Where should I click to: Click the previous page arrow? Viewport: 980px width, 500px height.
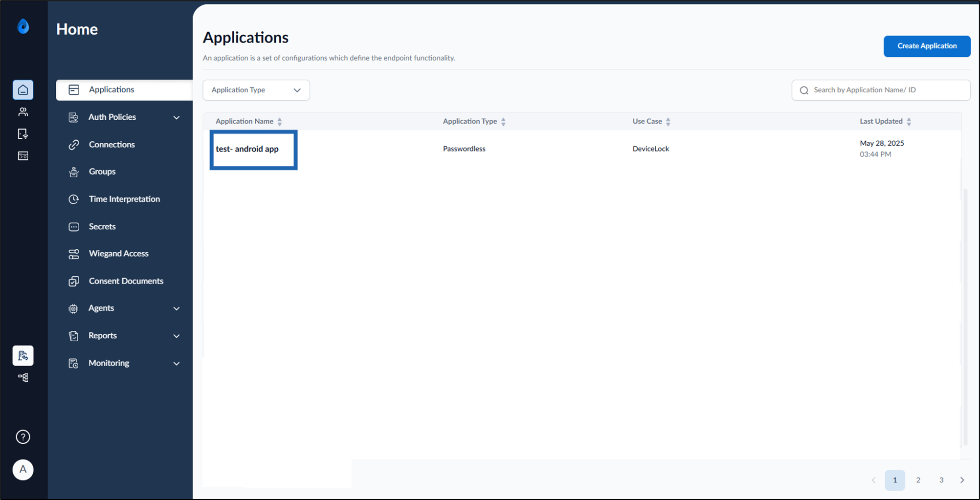873,480
